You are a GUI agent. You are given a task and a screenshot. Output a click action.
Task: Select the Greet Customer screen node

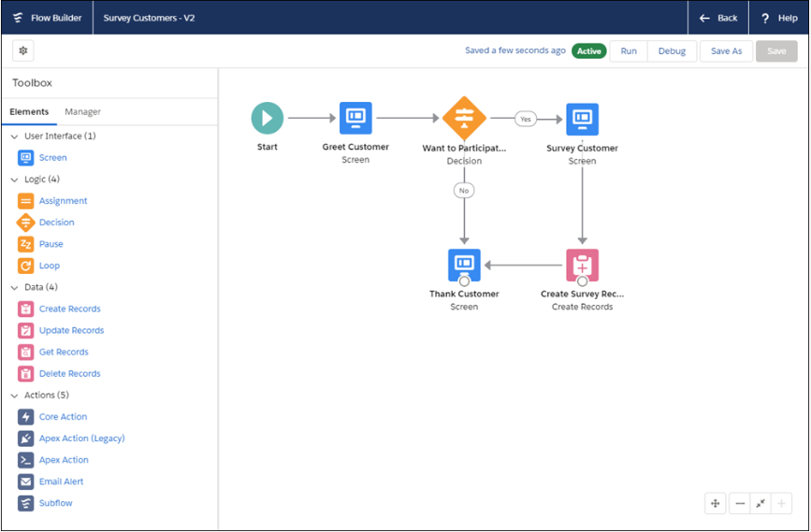355,119
